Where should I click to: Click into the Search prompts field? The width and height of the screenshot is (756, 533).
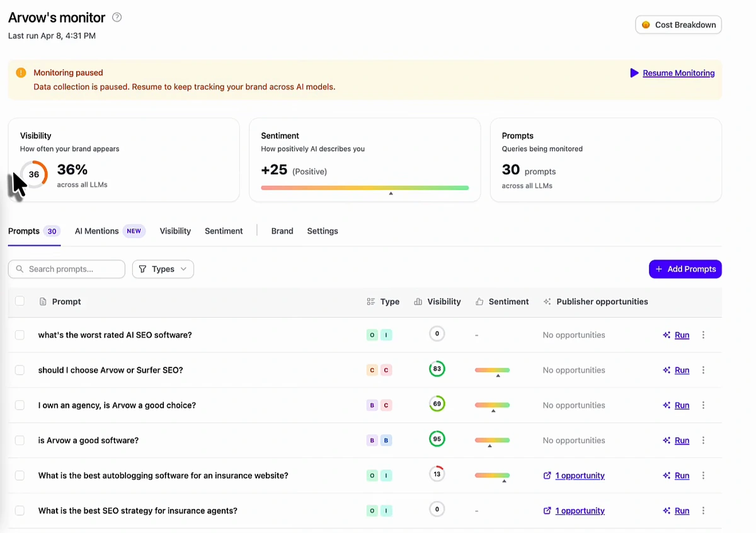click(x=67, y=269)
